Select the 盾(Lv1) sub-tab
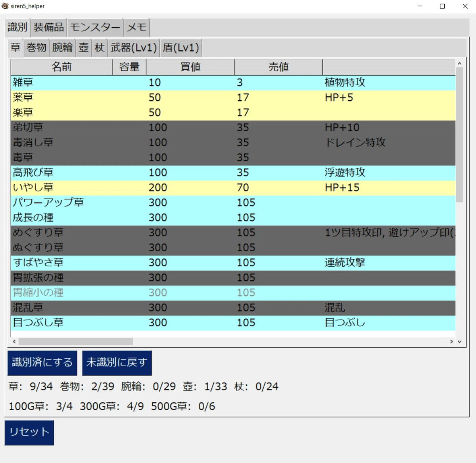This screenshot has height=463, width=476. [x=181, y=48]
